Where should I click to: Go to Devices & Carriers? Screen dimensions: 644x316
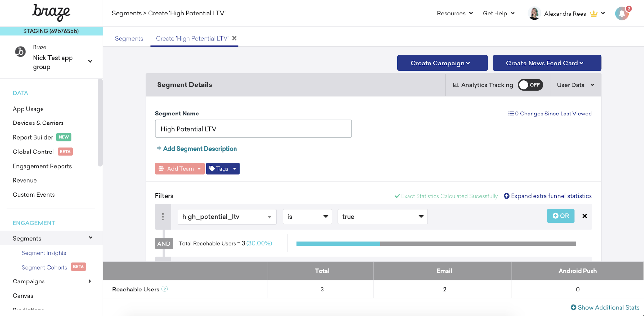(x=38, y=123)
